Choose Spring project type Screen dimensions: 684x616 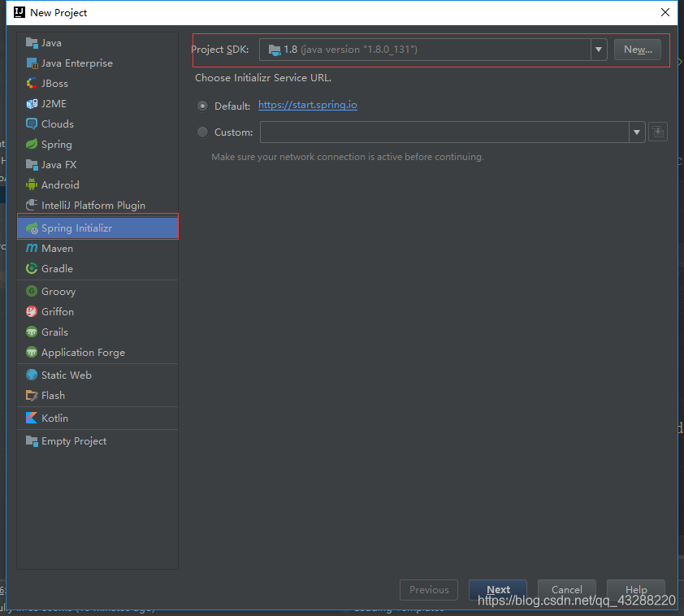pyautogui.click(x=97, y=145)
